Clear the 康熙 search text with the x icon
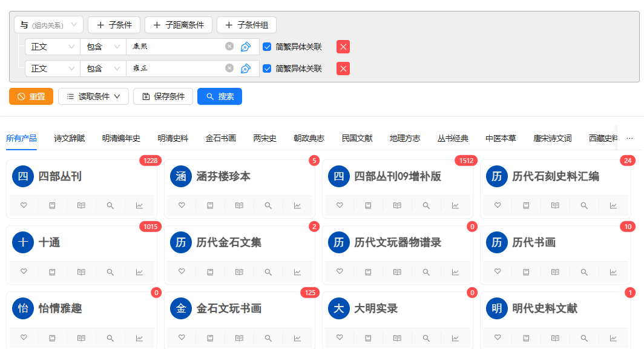Image resolution: width=644 pixels, height=349 pixels. pyautogui.click(x=229, y=47)
